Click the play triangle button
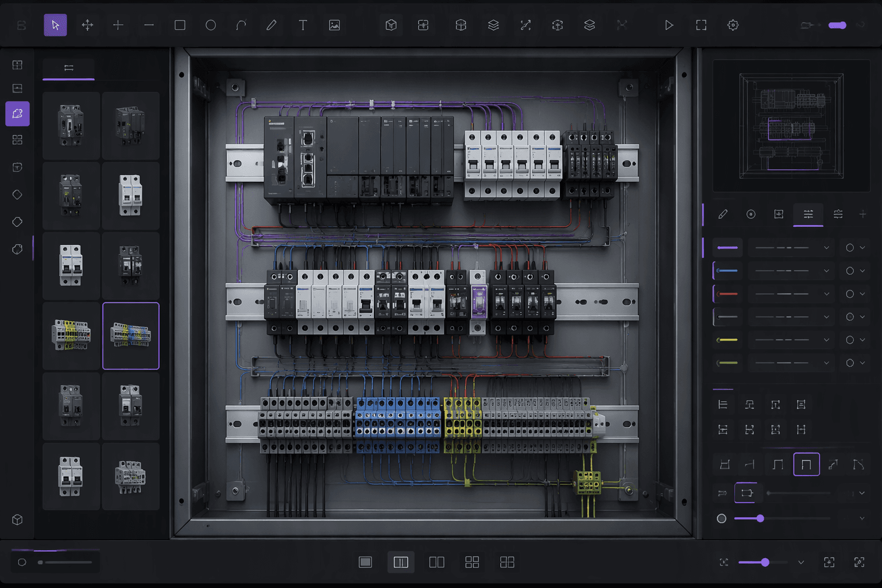 click(x=669, y=25)
